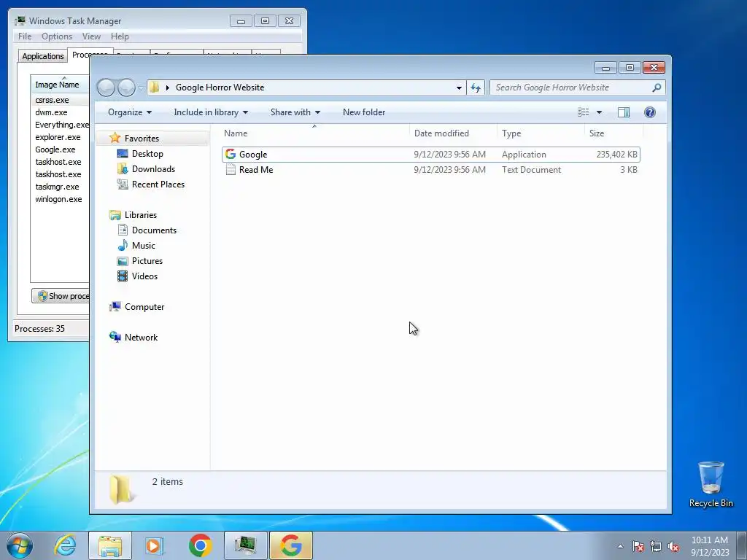
Task: Open recent pages dropdown beside nav arrows
Action: point(141,88)
